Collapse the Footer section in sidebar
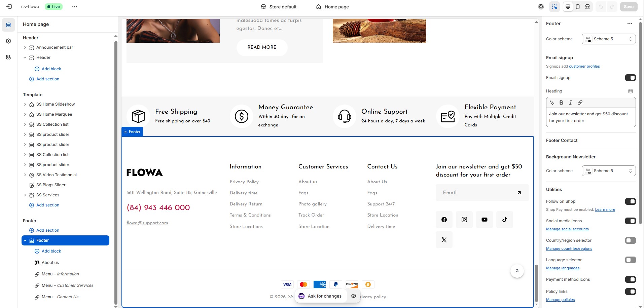This screenshot has width=644, height=308. (x=25, y=240)
